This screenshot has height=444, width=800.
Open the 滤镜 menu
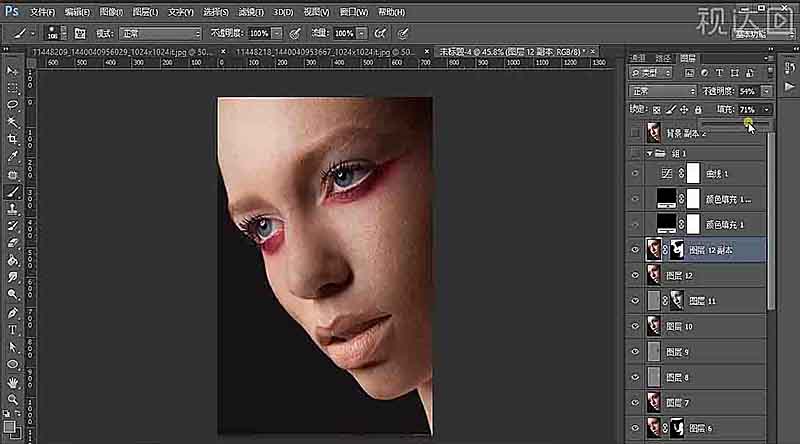(x=251, y=12)
